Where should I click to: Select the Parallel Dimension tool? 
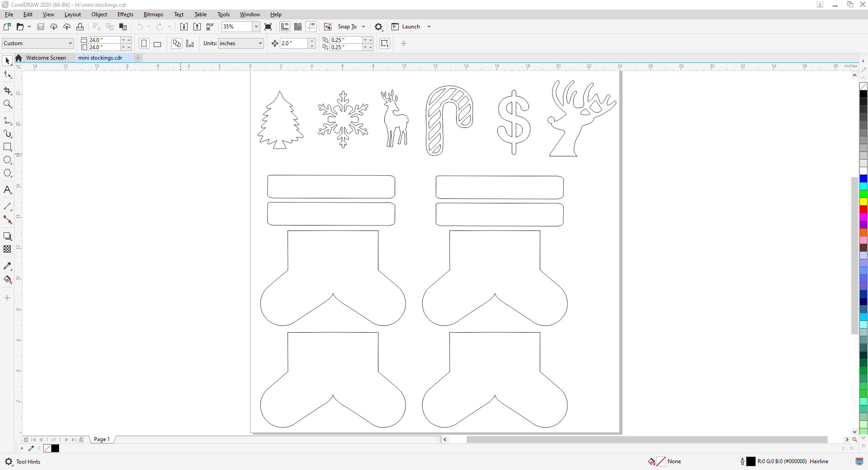pos(7,207)
